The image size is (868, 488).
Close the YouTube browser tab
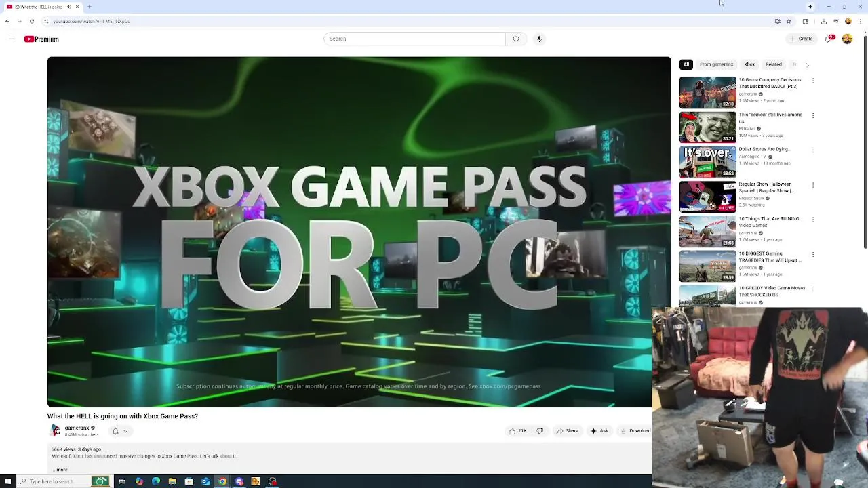click(77, 7)
